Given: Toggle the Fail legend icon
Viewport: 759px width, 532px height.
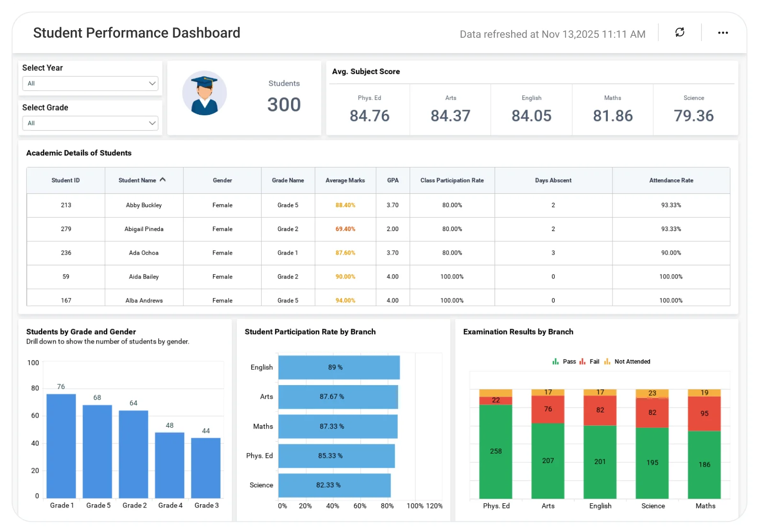Looking at the screenshot, I should click(x=582, y=362).
